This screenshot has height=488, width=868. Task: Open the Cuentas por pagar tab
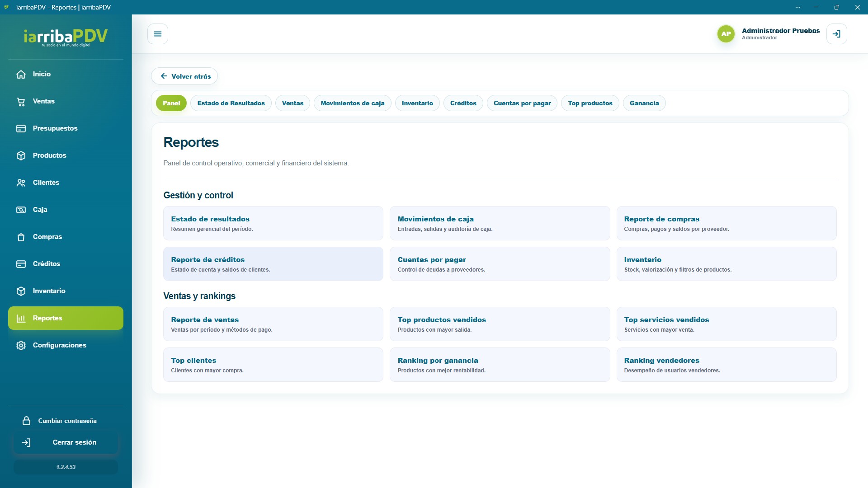522,103
